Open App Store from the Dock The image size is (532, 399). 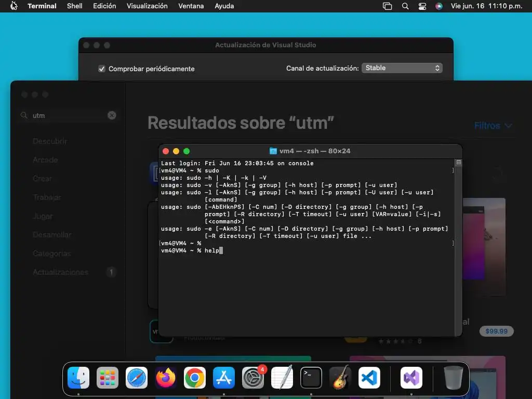[224, 378]
